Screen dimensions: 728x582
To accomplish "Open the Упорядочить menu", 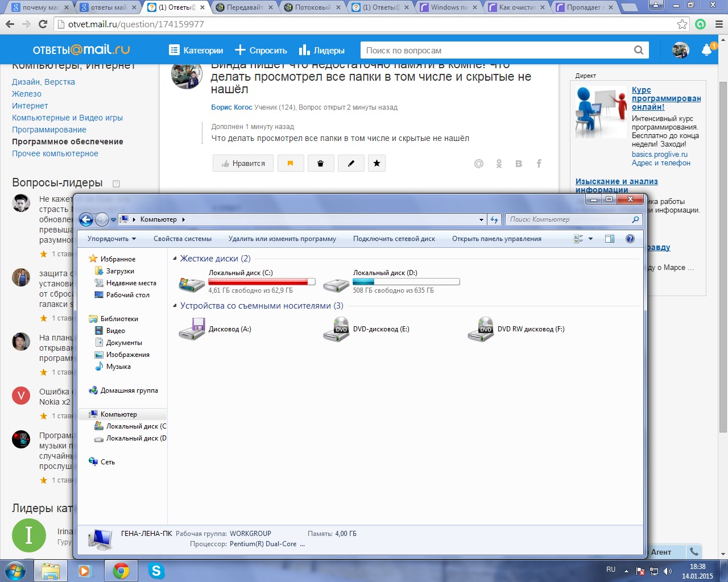I will (111, 239).
